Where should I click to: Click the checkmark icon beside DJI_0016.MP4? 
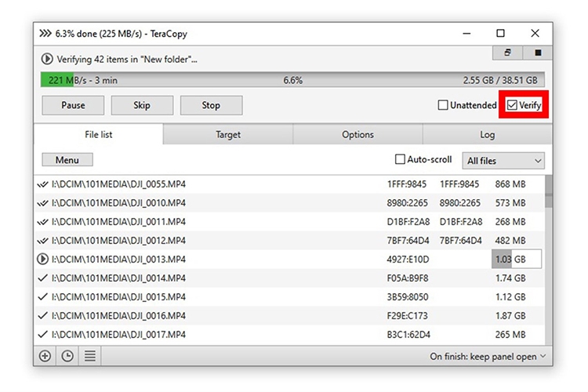click(x=43, y=315)
